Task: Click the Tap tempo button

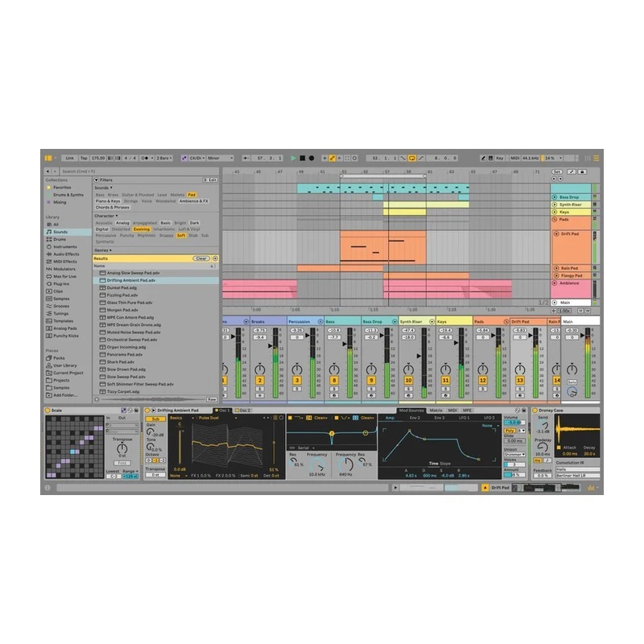Action: pos(84,158)
